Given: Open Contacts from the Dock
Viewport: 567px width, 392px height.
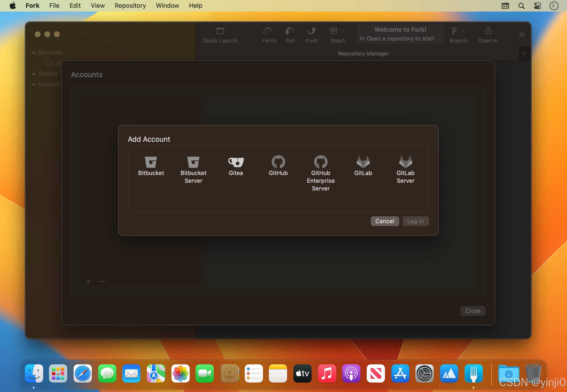Looking at the screenshot, I should click(x=229, y=373).
